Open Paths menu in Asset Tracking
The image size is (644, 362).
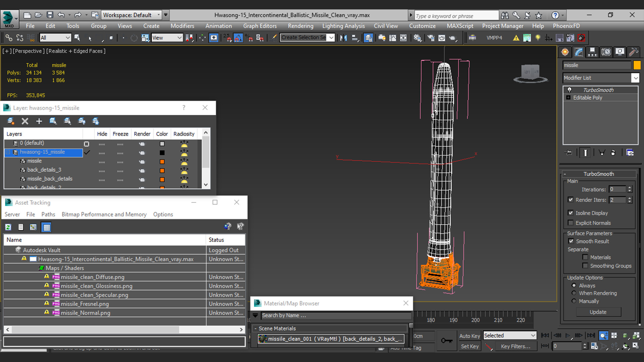coord(48,215)
